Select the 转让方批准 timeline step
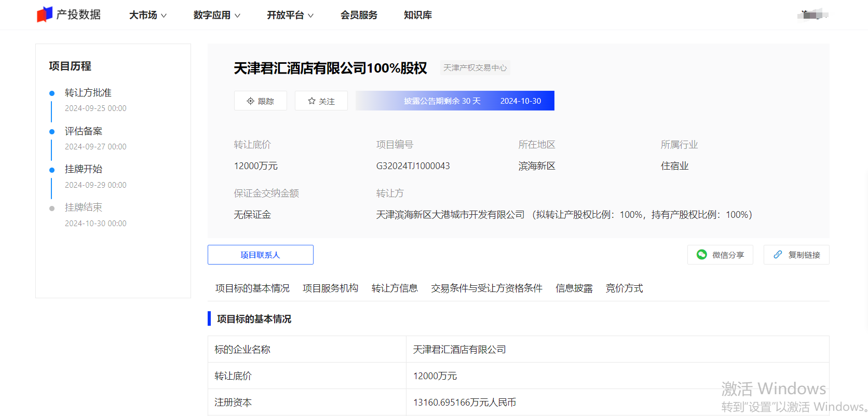Viewport: 868px width, 416px height. pos(88,93)
